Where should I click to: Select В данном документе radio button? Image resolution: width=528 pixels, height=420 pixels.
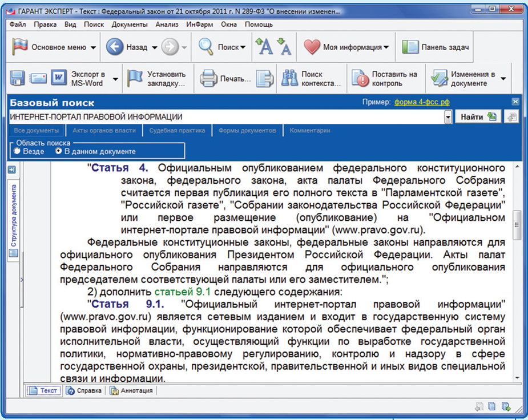pos(58,152)
